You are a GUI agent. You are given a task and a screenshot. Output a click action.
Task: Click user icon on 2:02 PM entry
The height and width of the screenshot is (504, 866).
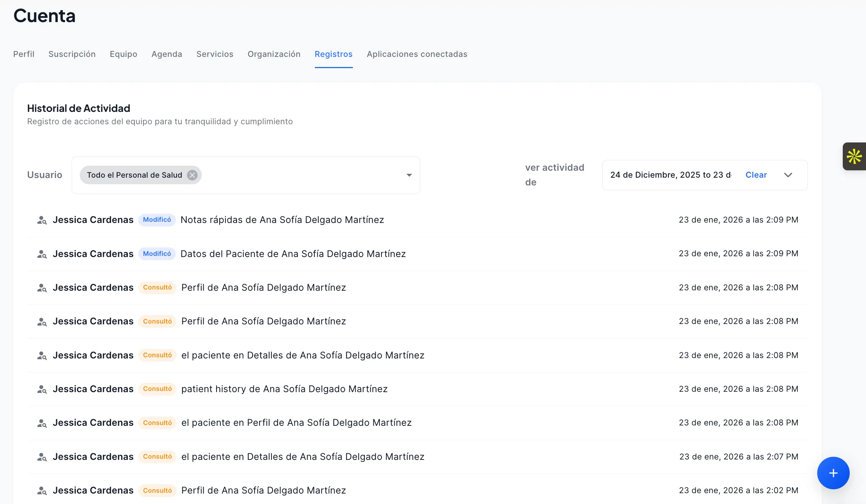[42, 490]
